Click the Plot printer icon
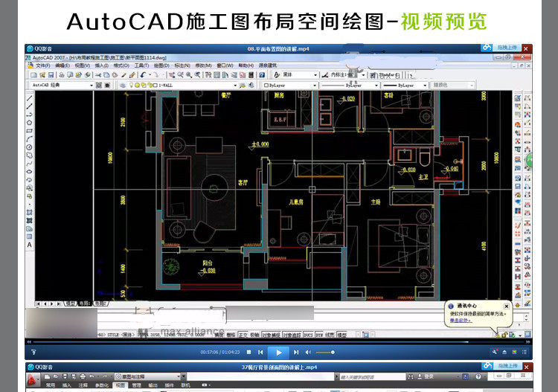 pyautogui.click(x=62, y=75)
